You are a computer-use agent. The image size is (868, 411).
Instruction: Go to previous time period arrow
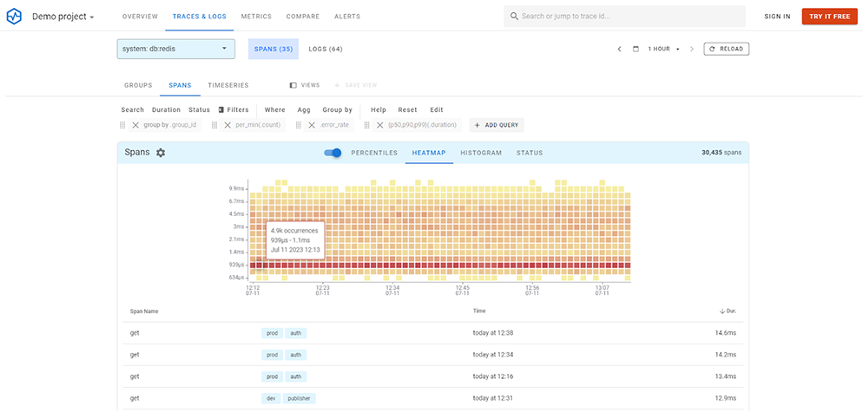[x=619, y=49]
